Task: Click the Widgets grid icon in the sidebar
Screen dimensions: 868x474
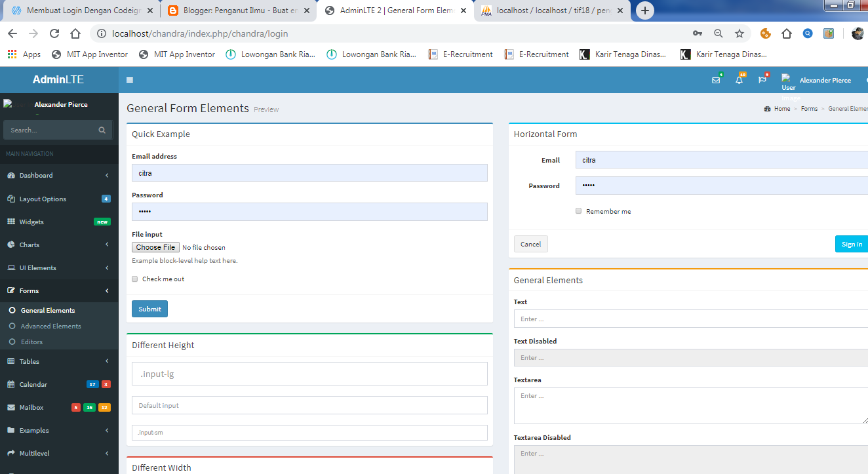Action: click(11, 222)
